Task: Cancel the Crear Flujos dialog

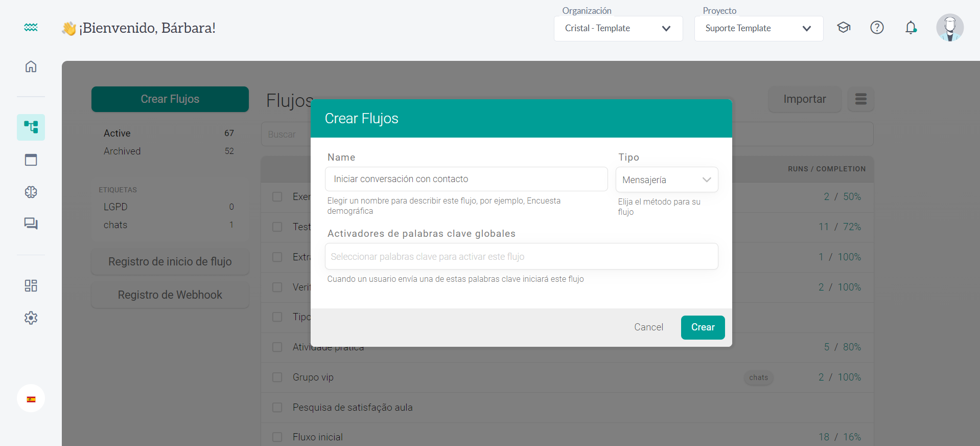Action: (648, 327)
